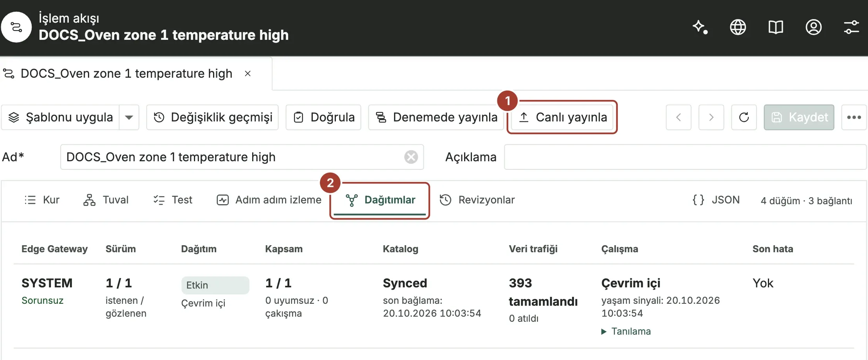
Task: Click the '4 düğüm · 3 bağlantı' summary
Action: 807,201
